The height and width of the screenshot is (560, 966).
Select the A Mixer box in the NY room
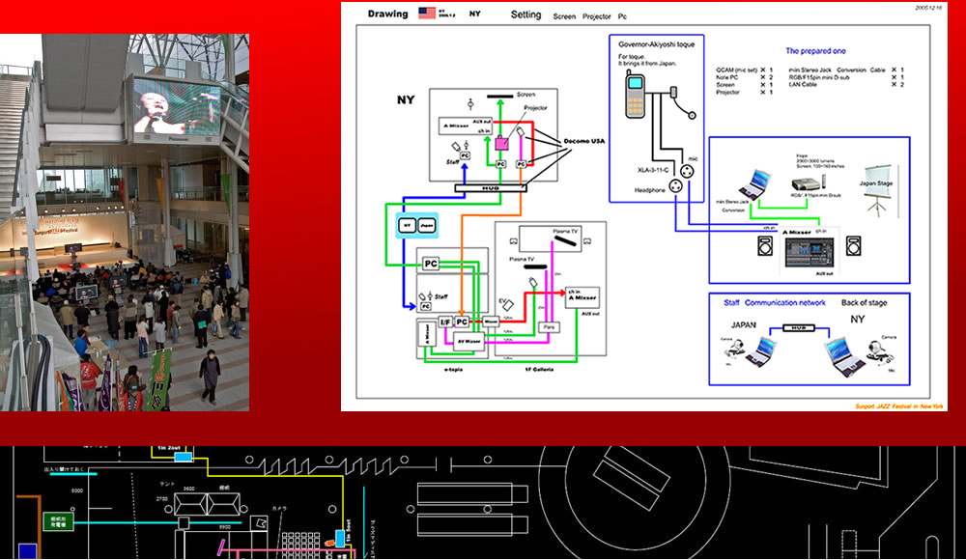466,126
